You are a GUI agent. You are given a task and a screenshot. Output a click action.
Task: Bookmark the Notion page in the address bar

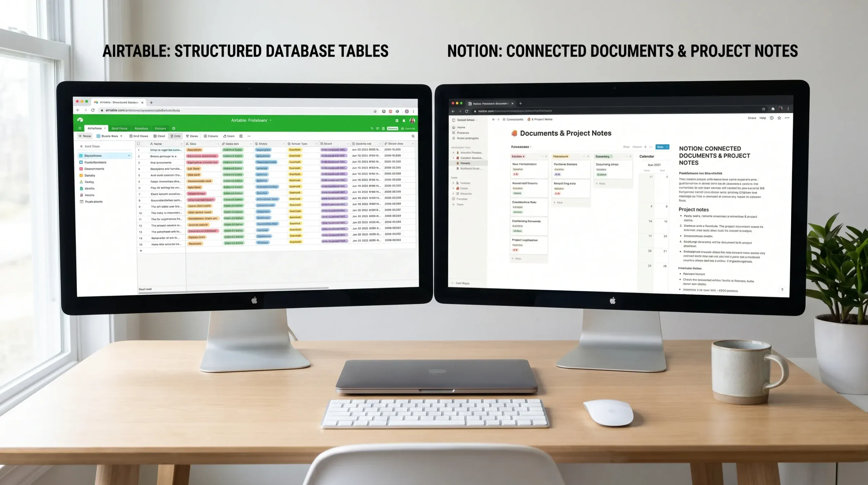pyautogui.click(x=764, y=109)
